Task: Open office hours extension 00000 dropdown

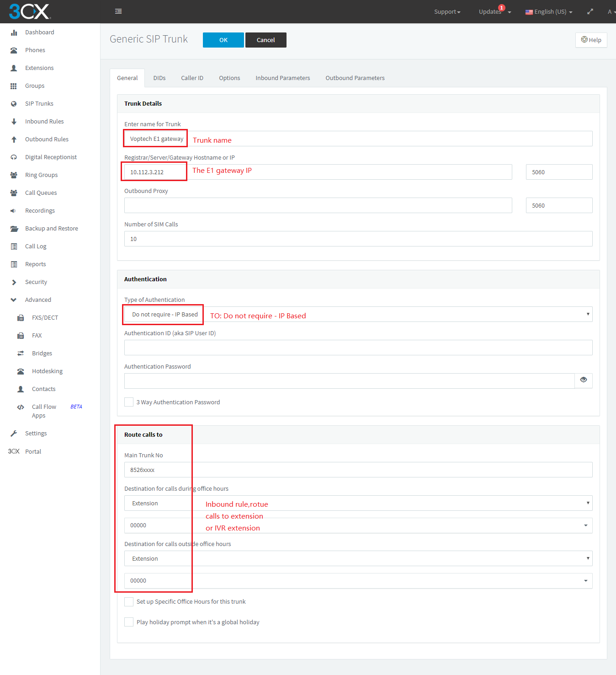Action: (x=358, y=525)
